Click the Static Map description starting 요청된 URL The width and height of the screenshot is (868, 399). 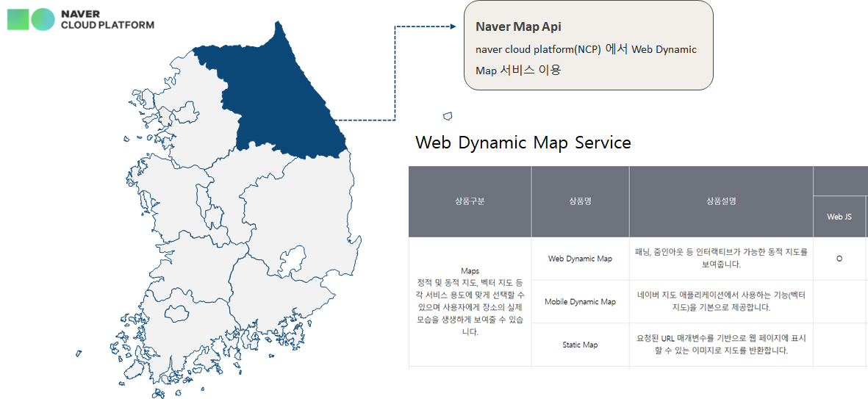click(x=721, y=345)
